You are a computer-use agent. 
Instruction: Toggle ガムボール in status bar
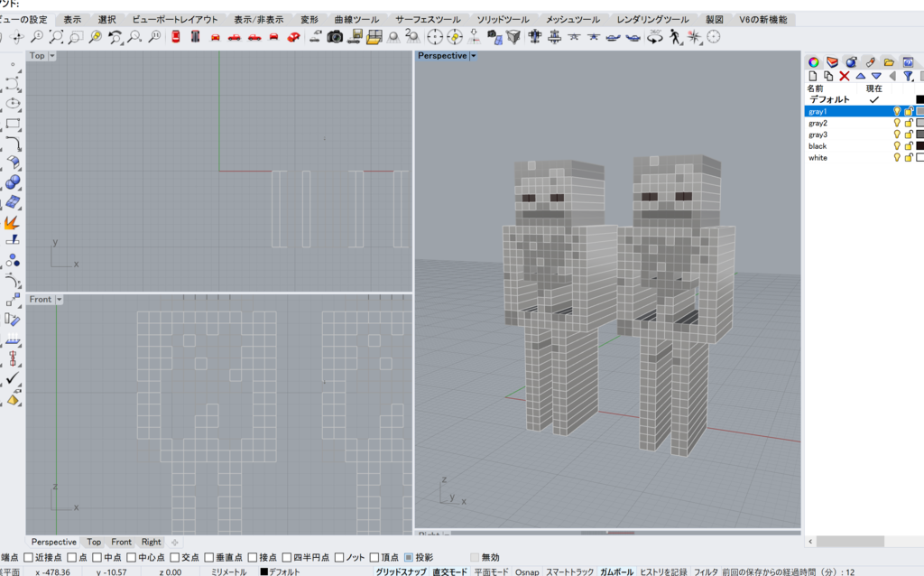click(616, 571)
